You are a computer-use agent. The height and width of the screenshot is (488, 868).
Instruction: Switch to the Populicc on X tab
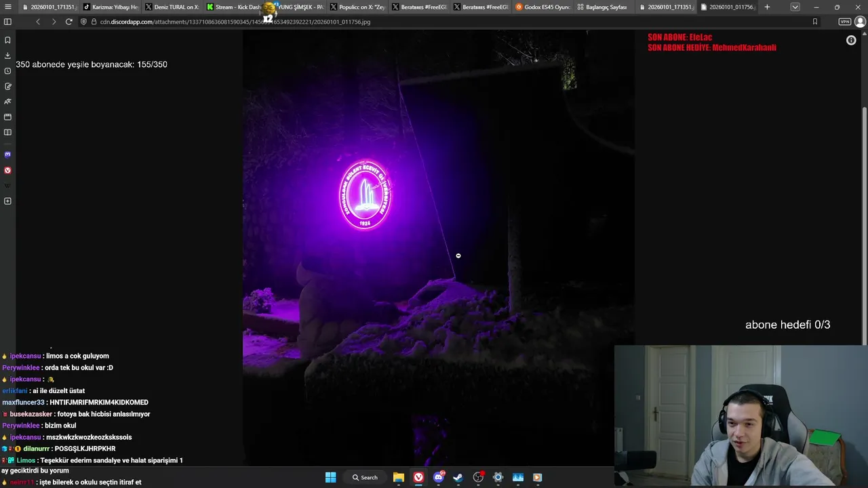pyautogui.click(x=357, y=7)
